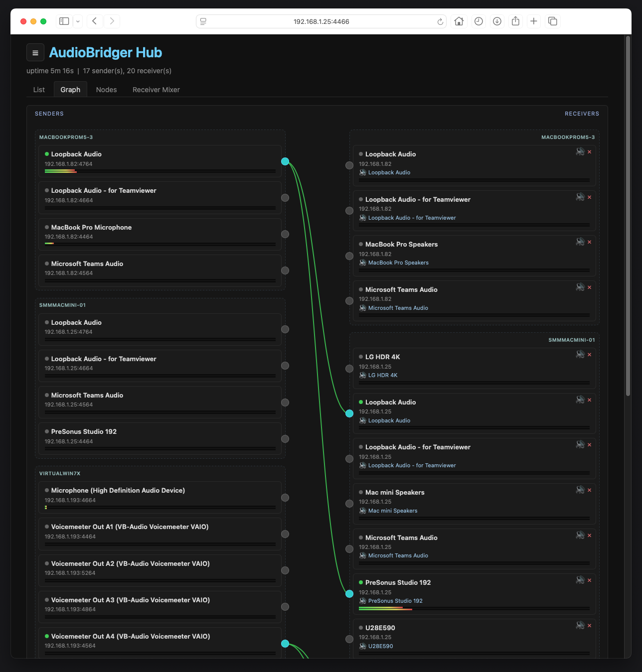Open the Mac mini Speakers output device link
The image size is (642, 672).
pos(393,511)
